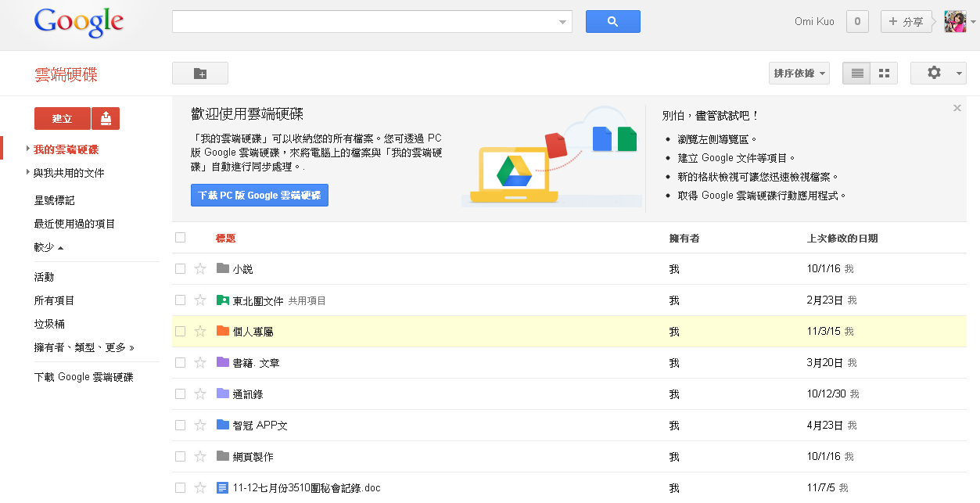Image resolution: width=980 pixels, height=503 pixels.
Task: Star the 書籍. 文章 folder
Action: [x=200, y=363]
